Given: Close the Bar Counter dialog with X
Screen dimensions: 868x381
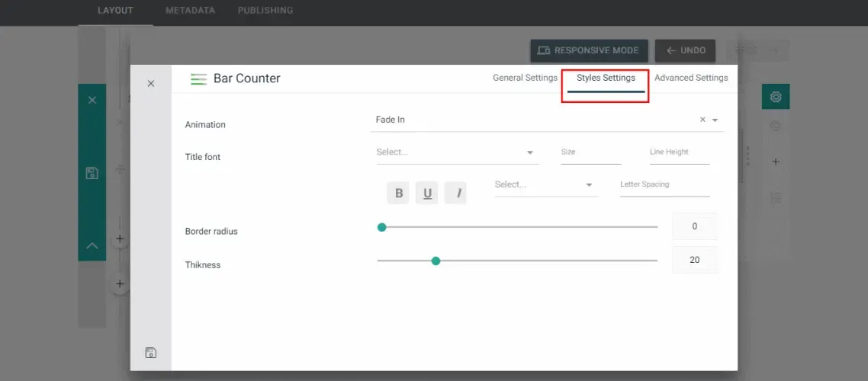Looking at the screenshot, I should [x=150, y=84].
